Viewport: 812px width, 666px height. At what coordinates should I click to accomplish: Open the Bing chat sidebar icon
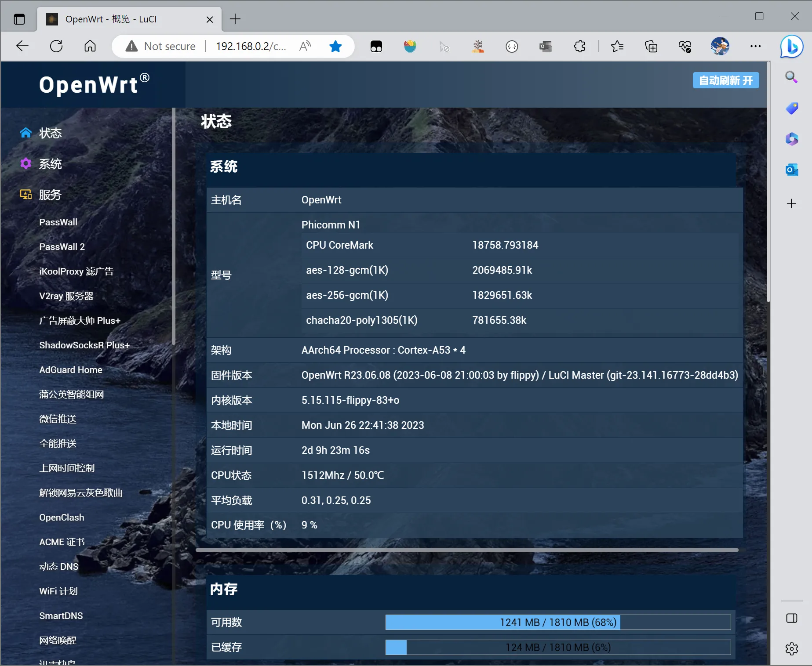(x=791, y=47)
